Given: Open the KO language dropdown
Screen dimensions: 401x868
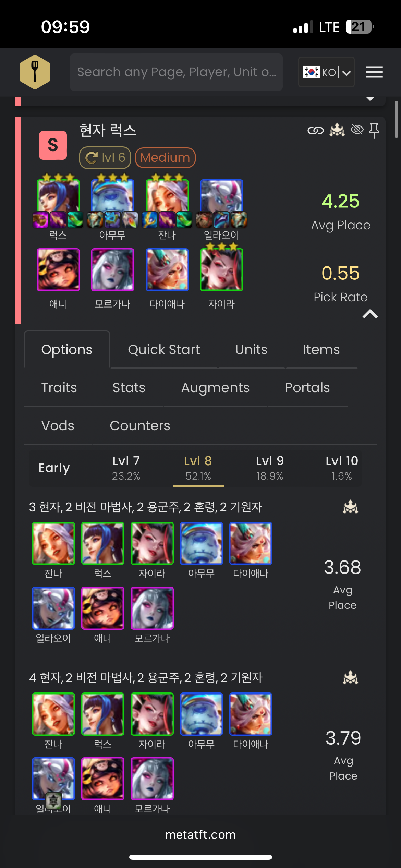Looking at the screenshot, I should click(x=326, y=72).
